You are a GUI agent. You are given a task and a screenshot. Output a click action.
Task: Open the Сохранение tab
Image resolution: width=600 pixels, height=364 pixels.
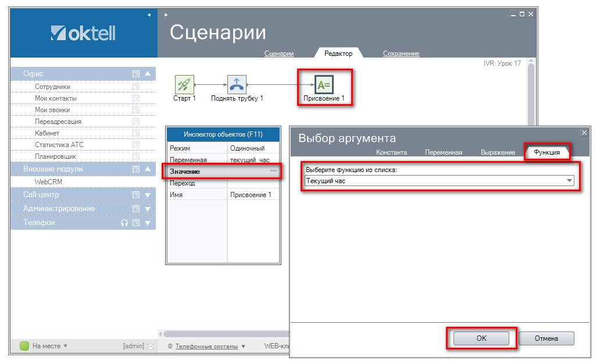pyautogui.click(x=401, y=53)
